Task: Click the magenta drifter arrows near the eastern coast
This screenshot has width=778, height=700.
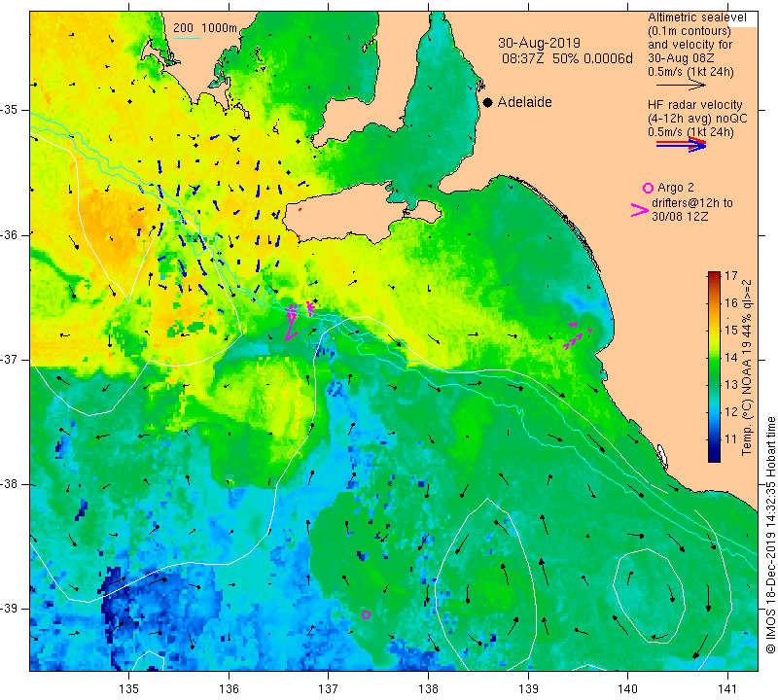Action: (577, 334)
